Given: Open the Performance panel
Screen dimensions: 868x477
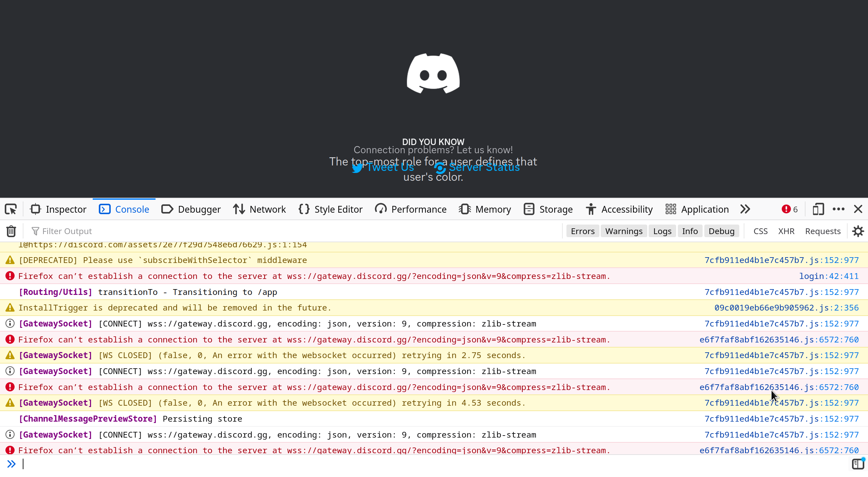Looking at the screenshot, I should coord(410,209).
